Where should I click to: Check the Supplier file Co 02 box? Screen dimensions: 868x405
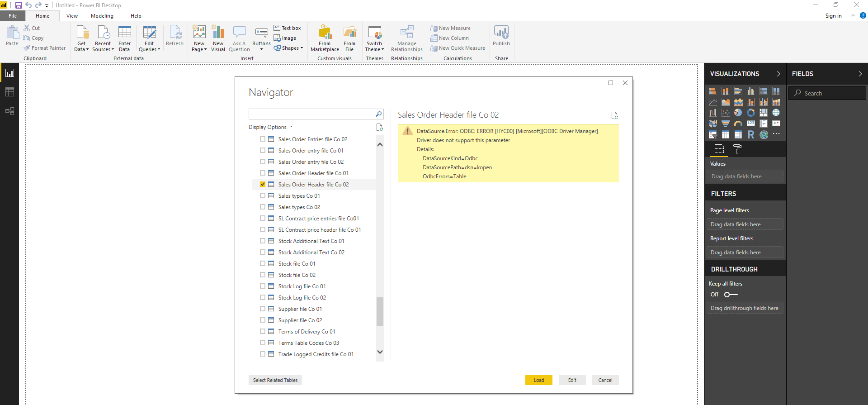(263, 320)
